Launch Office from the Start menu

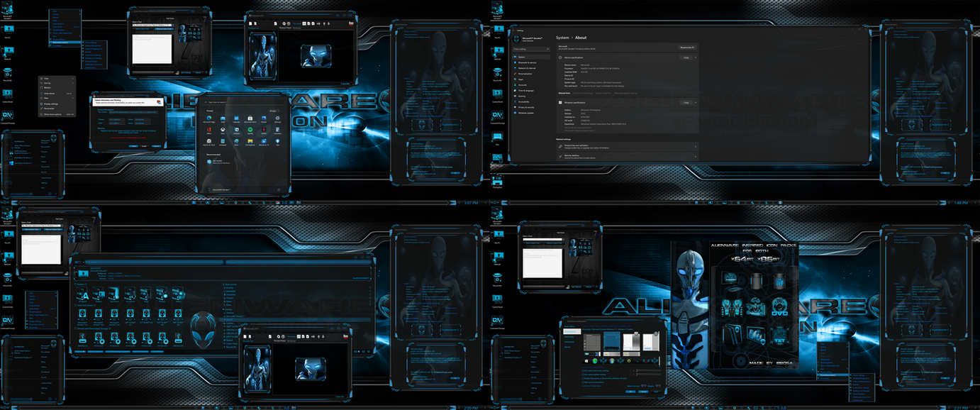[x=209, y=131]
